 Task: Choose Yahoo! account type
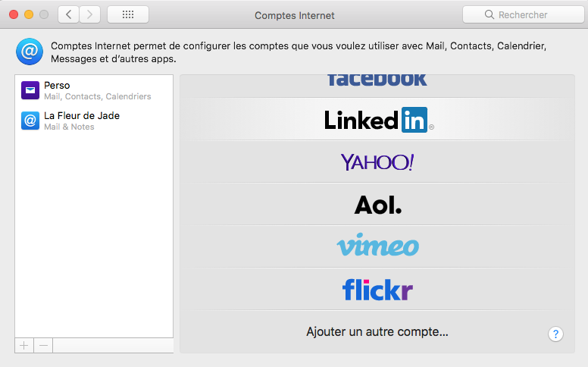(377, 162)
